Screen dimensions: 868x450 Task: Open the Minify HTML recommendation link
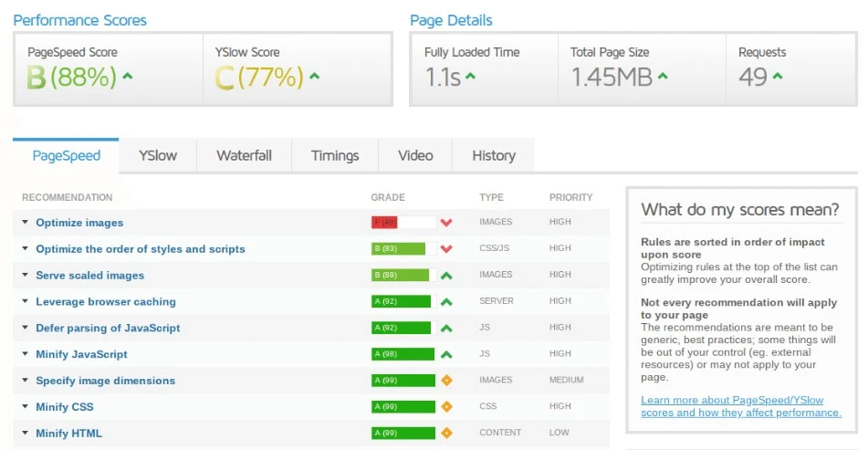(x=68, y=433)
